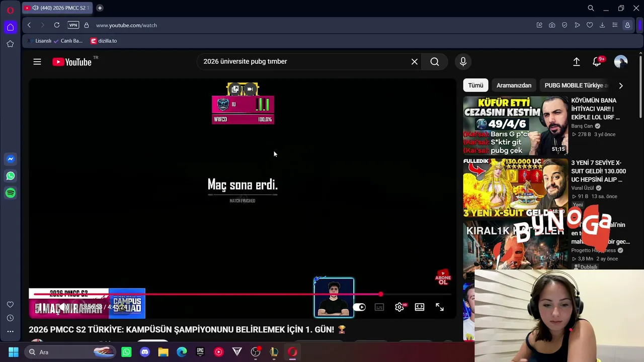Open the shield privacy protection icon
644x362 pixels.
[x=565, y=25]
